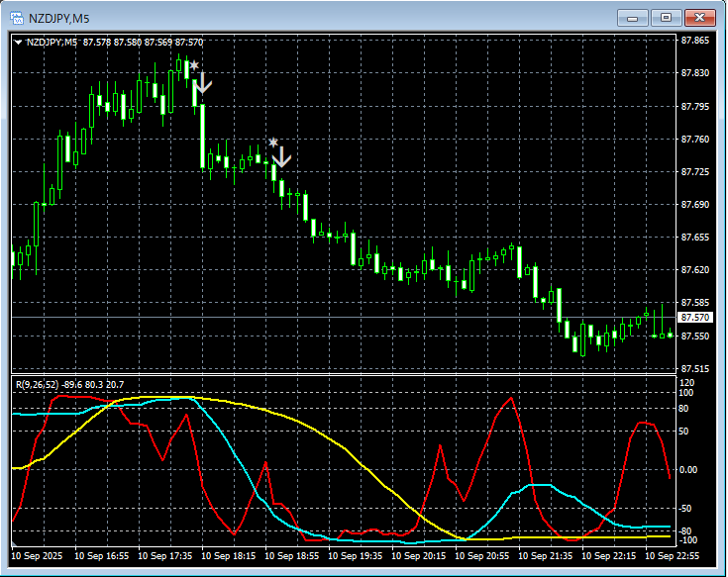Click the NZDJPY,M5 symbol label in the chart
This screenshot has height=577, width=728.
[52, 42]
